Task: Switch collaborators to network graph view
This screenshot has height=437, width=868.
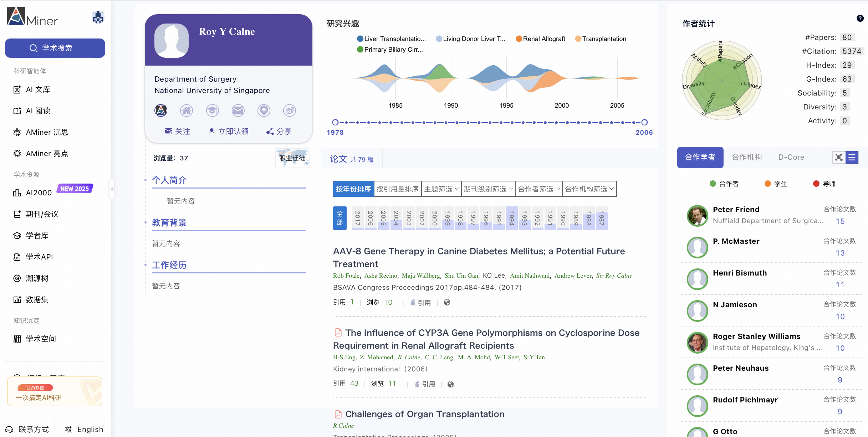Action: 839,158
